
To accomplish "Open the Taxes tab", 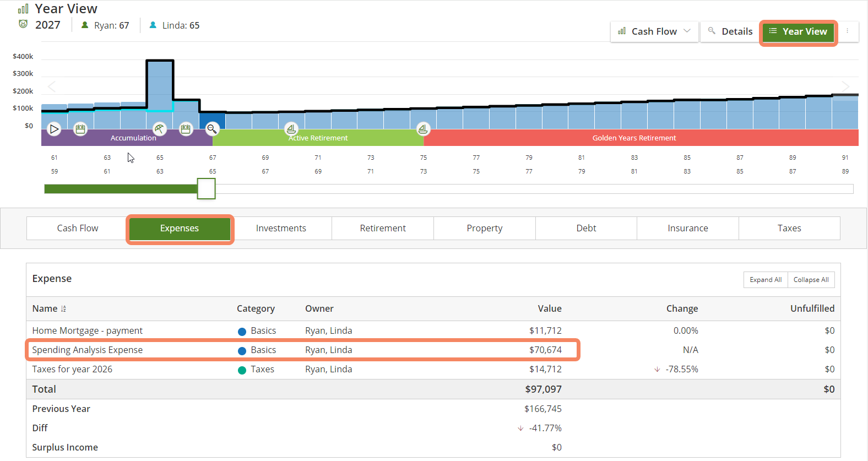I will 789,228.
